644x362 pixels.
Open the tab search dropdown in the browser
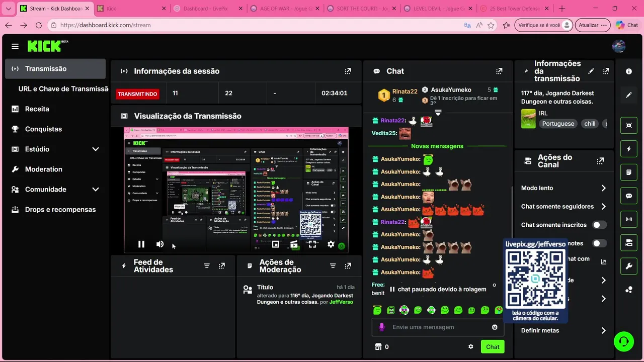click(8, 9)
